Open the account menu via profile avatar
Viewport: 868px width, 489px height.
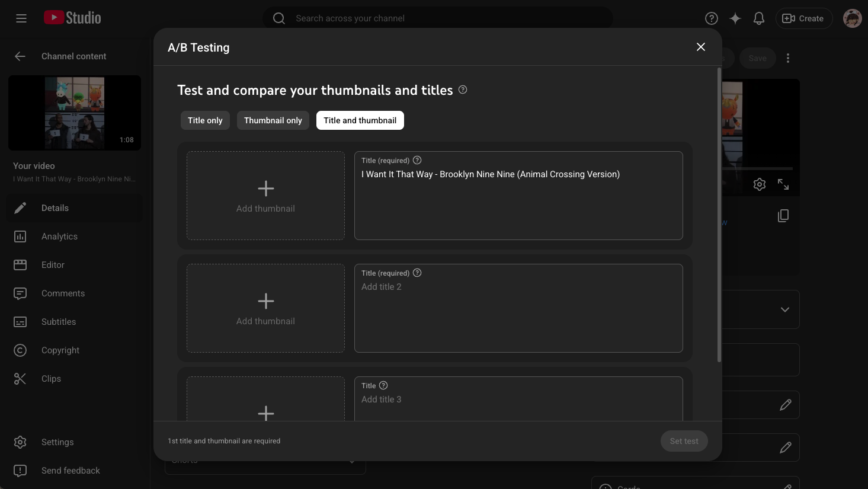(852, 18)
